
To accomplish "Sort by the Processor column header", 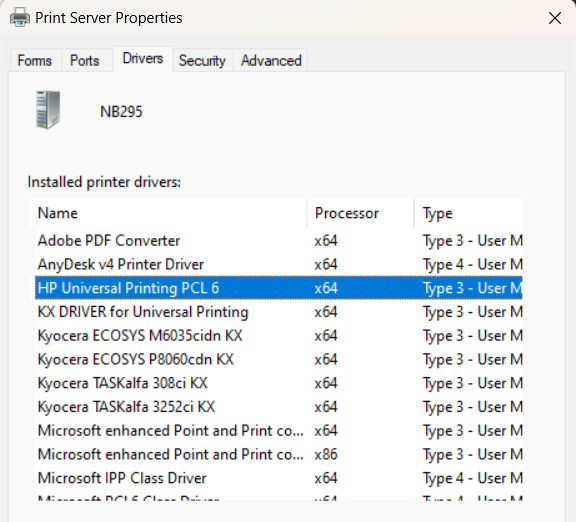I will coord(360,213).
